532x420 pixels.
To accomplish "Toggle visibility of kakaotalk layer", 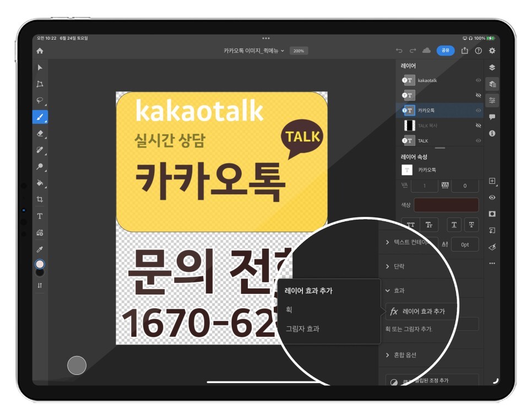I will (x=478, y=80).
